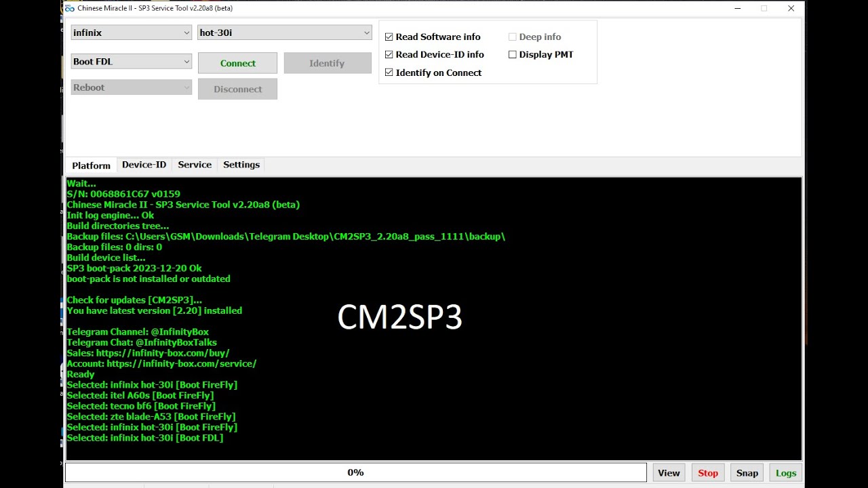
Task: Click the Identify button
Action: pos(328,63)
